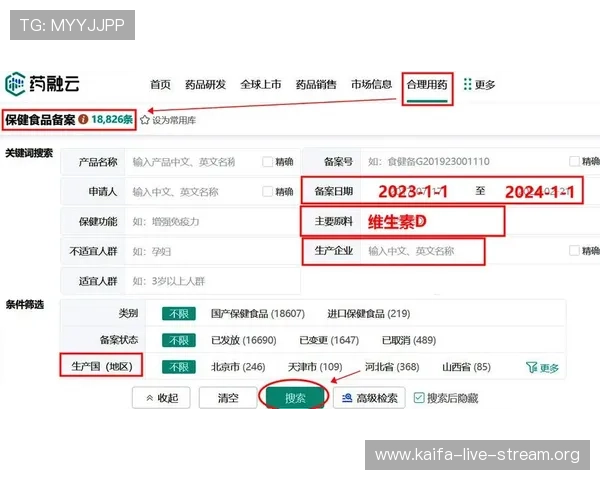Select 不限 in the 生产国 row
Image resolution: width=600 pixels, height=480 pixels.
point(179,367)
